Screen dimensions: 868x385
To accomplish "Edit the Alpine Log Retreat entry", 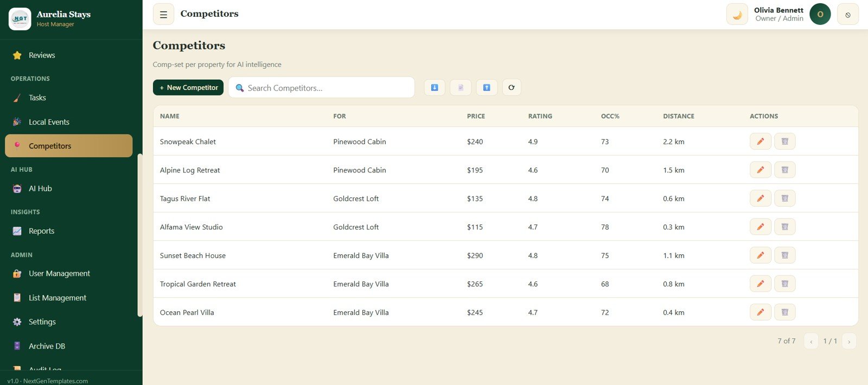I will [x=761, y=170].
